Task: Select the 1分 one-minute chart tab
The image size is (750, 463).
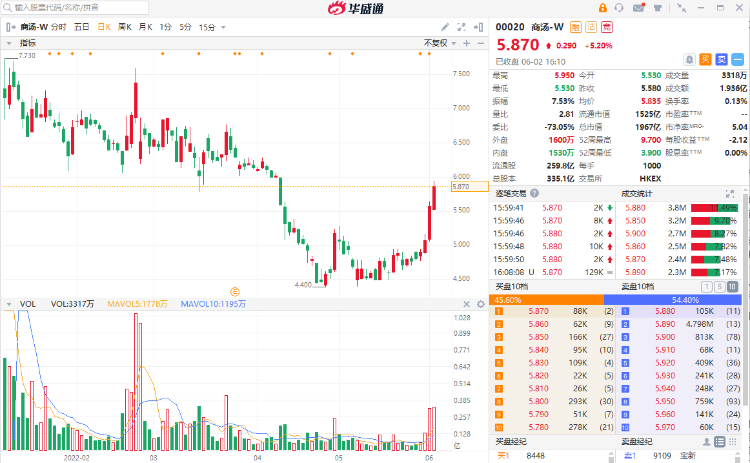Action: pyautogui.click(x=165, y=27)
